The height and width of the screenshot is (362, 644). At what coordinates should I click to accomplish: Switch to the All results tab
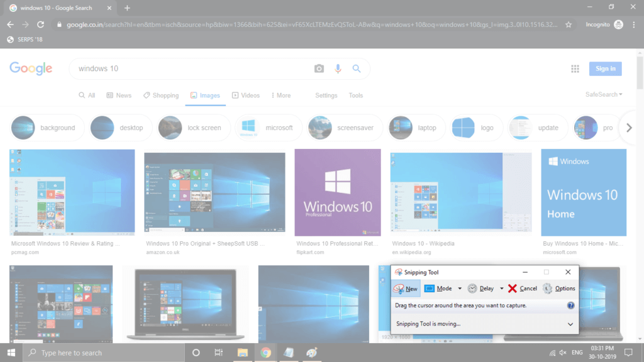(x=87, y=96)
